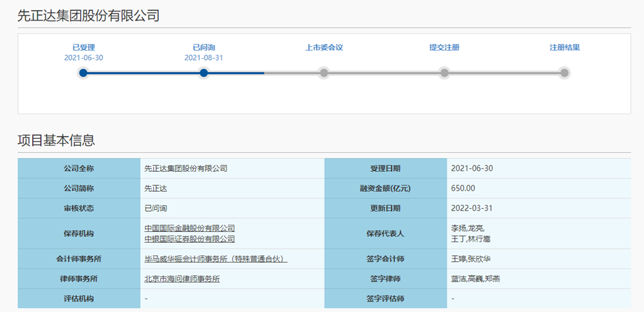Click the 已问询 timeline step dot
644x312 pixels.
coord(203,73)
